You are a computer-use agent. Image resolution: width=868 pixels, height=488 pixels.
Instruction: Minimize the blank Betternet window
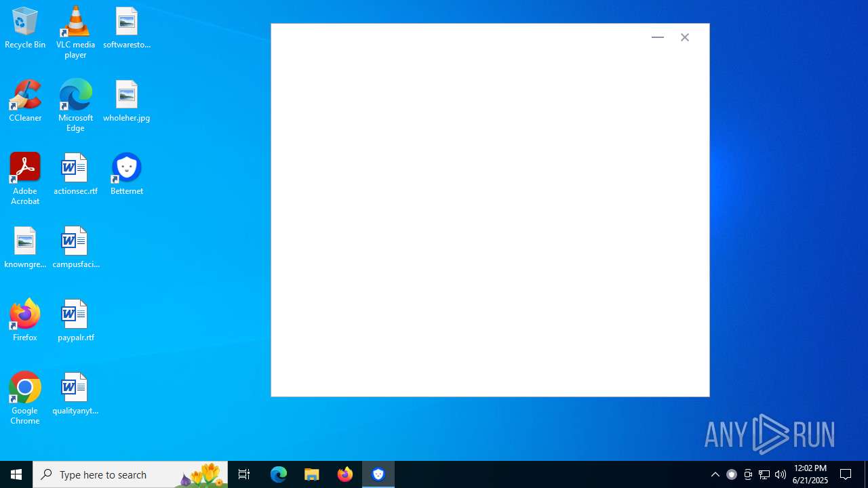(x=657, y=37)
